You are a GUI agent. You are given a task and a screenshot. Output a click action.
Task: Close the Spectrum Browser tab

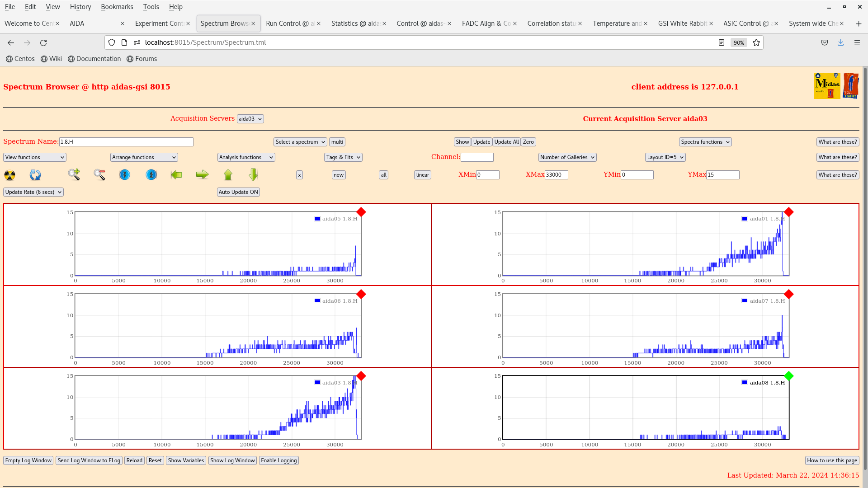point(253,23)
